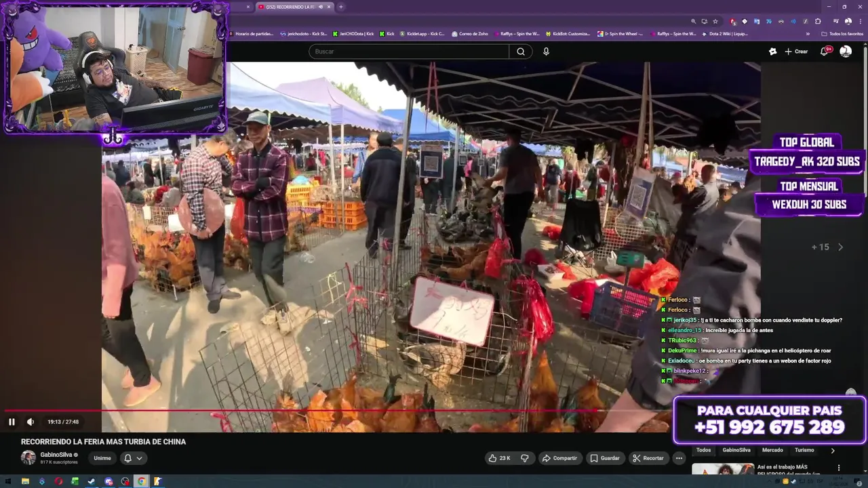Select the GabinoSilva filter chip
The height and width of the screenshot is (488, 868).
736,450
